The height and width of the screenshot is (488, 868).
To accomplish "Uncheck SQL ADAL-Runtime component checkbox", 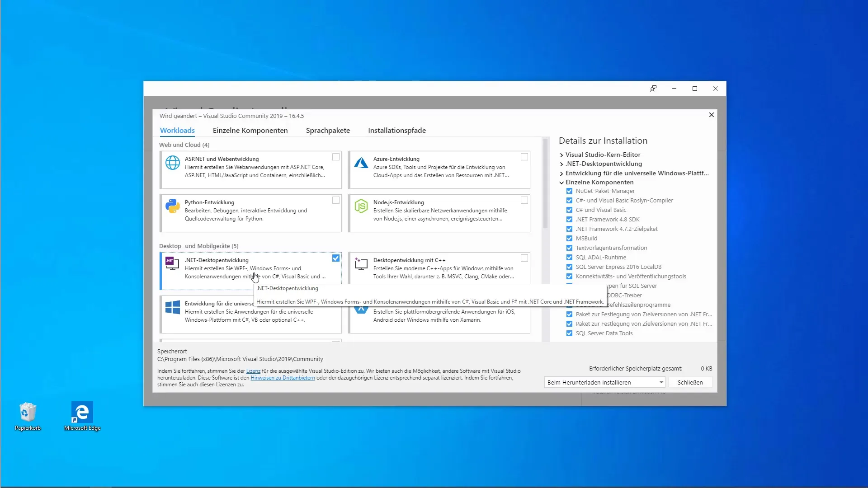I will [569, 258].
